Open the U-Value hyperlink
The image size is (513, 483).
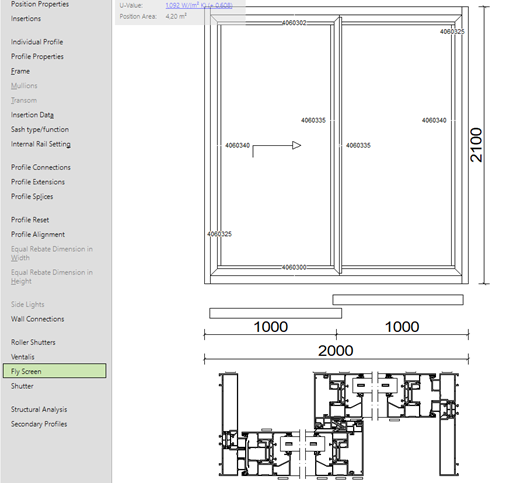pyautogui.click(x=199, y=5)
